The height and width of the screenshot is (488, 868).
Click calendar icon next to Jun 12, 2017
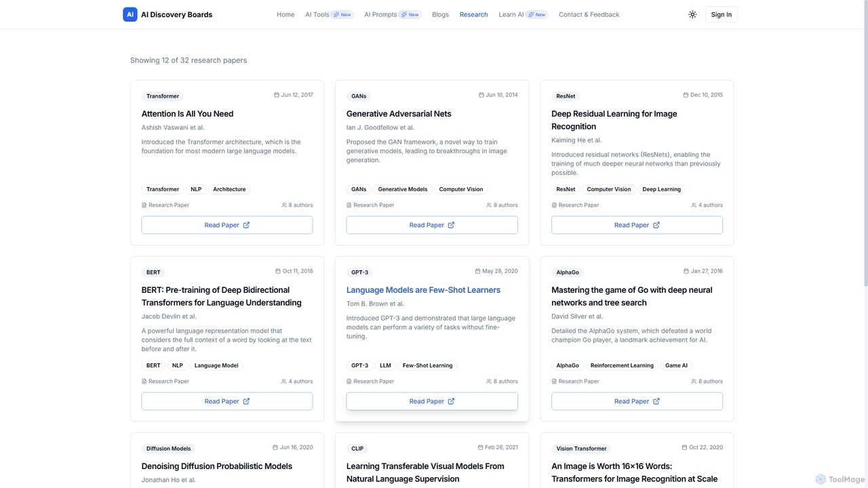(277, 95)
